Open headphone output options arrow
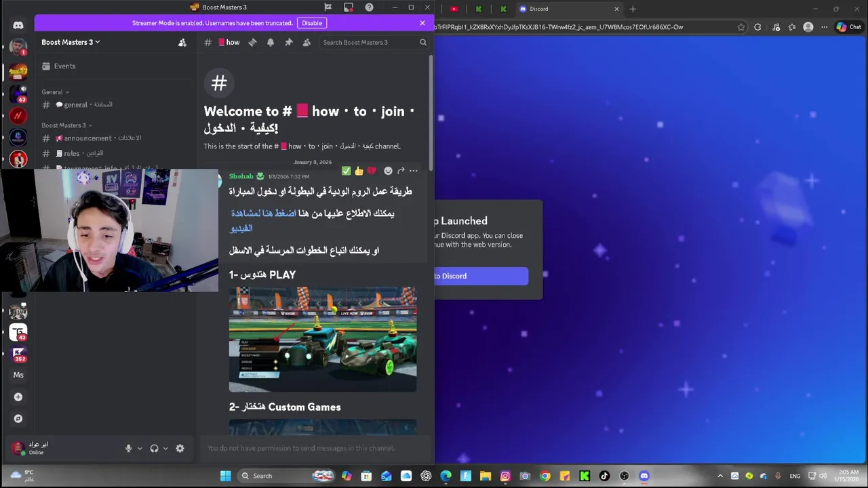The width and height of the screenshot is (868, 488). coord(165,448)
